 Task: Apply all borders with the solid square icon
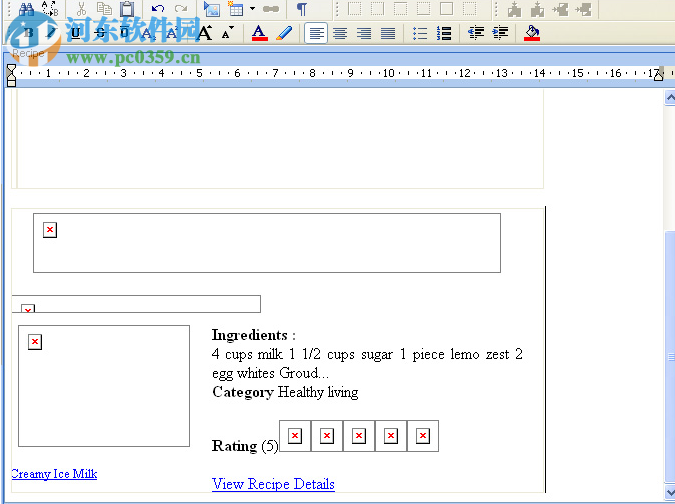[446, 9]
